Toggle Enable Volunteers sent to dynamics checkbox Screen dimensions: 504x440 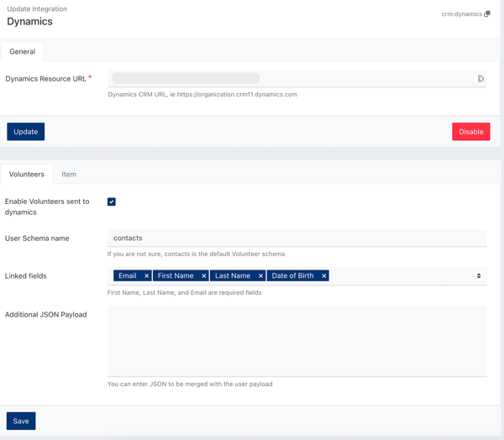[x=112, y=202]
